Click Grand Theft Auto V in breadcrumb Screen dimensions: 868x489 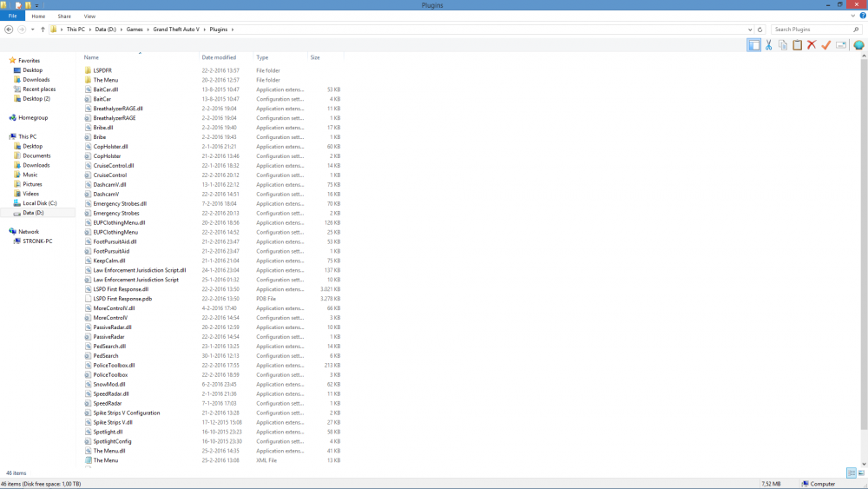click(x=176, y=30)
